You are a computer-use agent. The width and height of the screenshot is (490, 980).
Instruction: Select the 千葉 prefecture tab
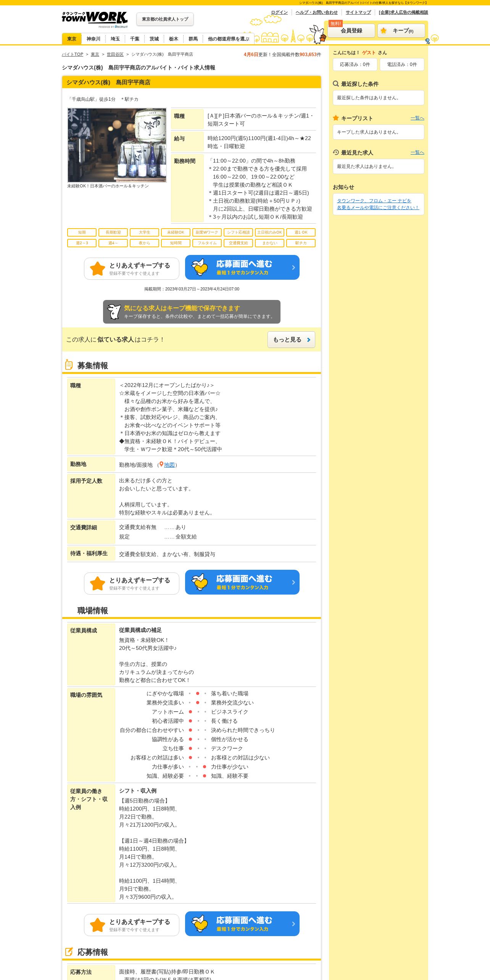135,39
